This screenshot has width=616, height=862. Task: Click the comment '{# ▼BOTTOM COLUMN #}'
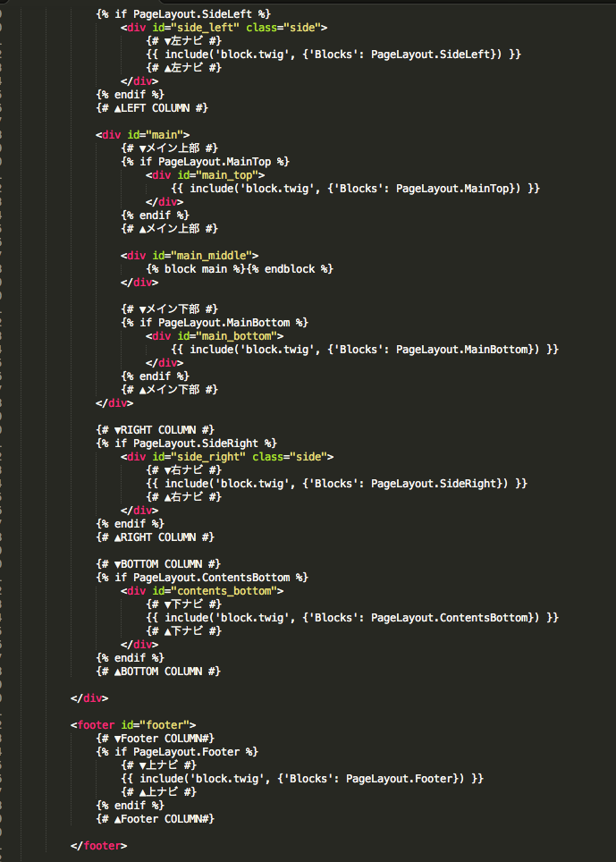tap(158, 564)
